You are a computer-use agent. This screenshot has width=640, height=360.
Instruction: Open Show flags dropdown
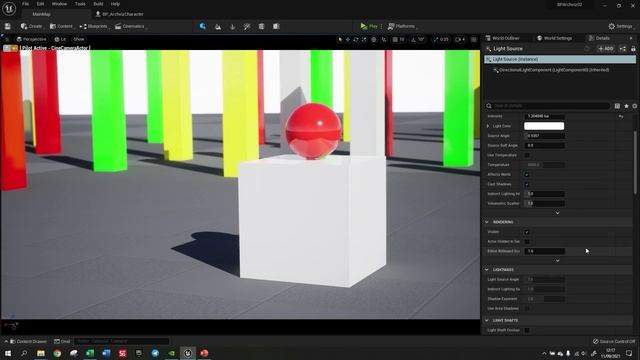point(79,39)
